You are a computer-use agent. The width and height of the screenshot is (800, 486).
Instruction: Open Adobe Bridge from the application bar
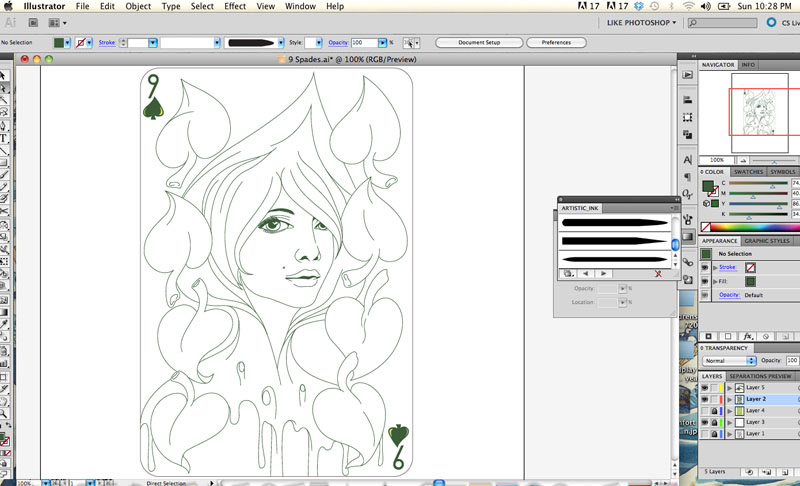pos(33,23)
